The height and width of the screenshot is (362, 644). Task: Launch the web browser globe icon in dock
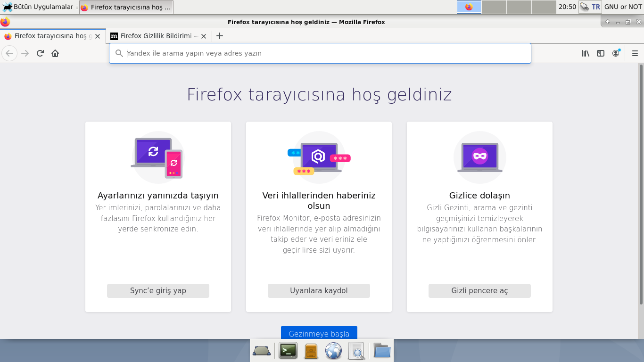tap(334, 351)
